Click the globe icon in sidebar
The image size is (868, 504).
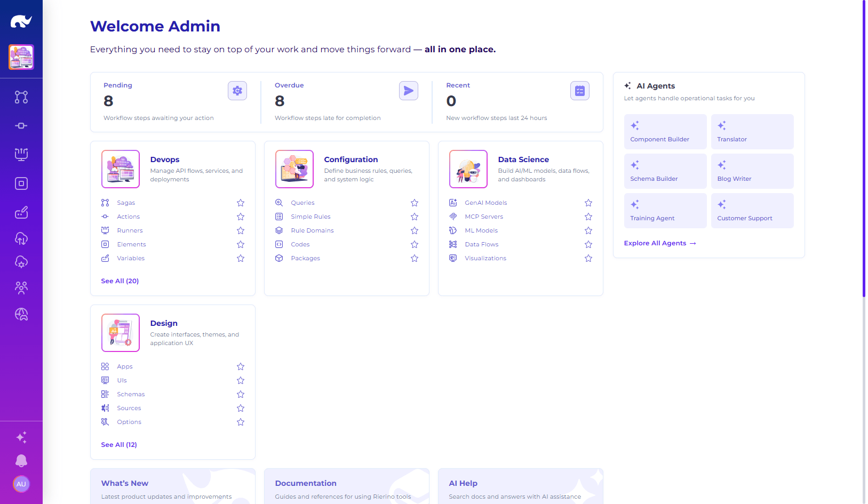(21, 314)
